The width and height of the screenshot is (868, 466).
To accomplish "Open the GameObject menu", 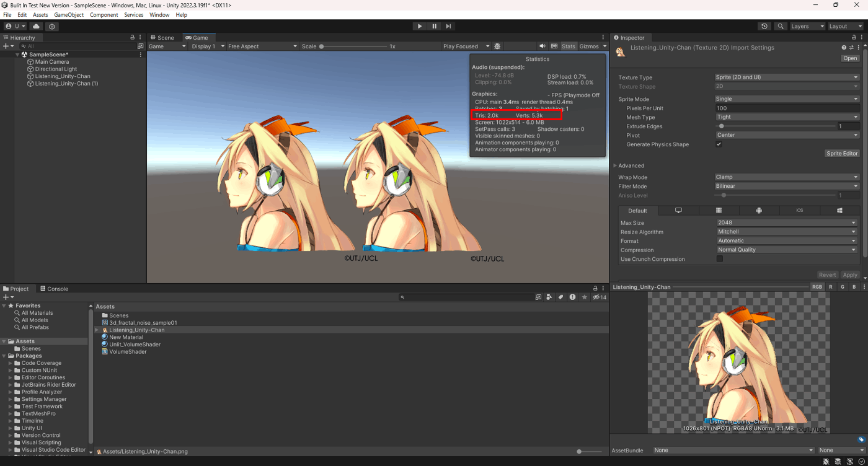I will point(69,15).
